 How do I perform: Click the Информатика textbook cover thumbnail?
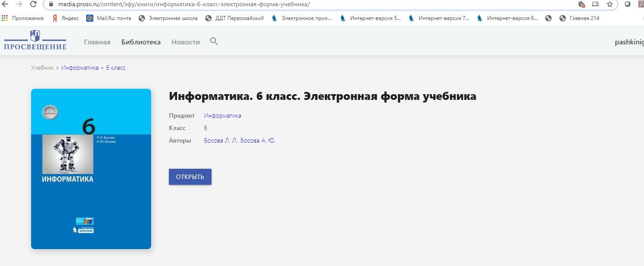91,169
